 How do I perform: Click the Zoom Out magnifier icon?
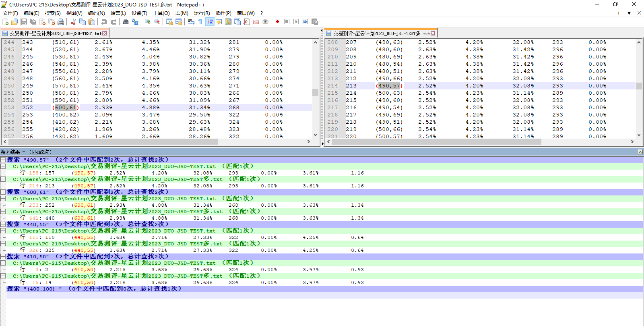click(157, 22)
